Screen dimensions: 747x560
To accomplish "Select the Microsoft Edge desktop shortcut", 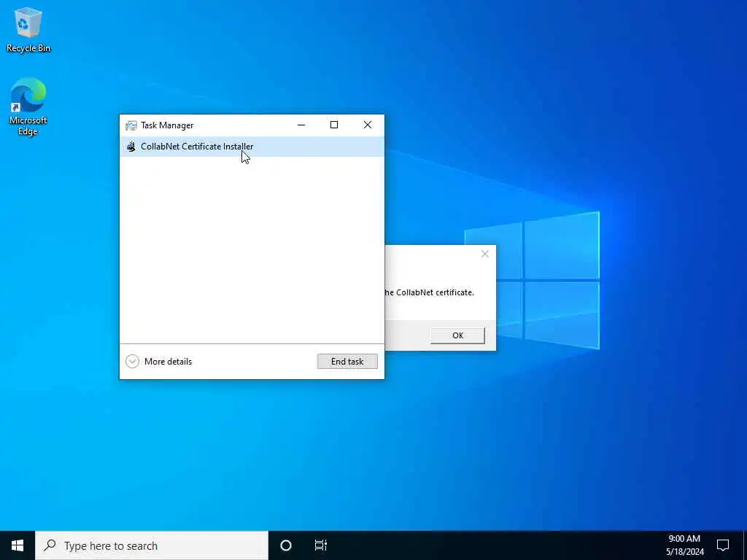I will (x=28, y=106).
